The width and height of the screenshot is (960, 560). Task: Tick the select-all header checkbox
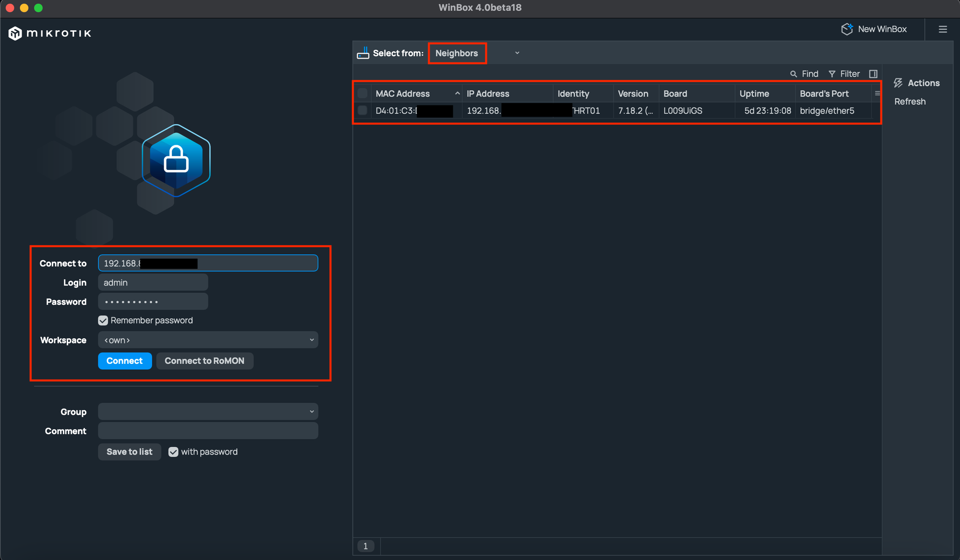(363, 94)
